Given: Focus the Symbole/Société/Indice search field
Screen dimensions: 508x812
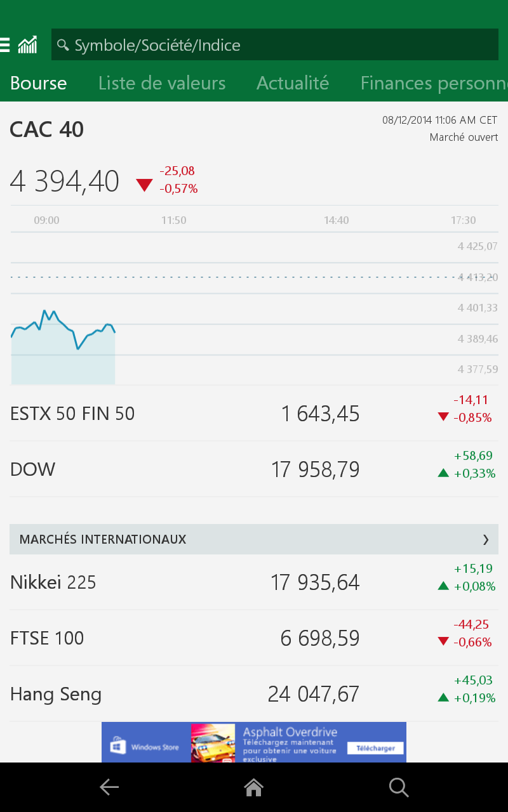Looking at the screenshot, I should coord(275,45).
